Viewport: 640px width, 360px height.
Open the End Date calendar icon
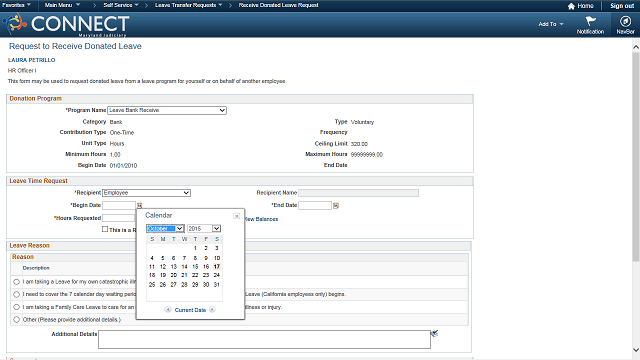tap(336, 205)
